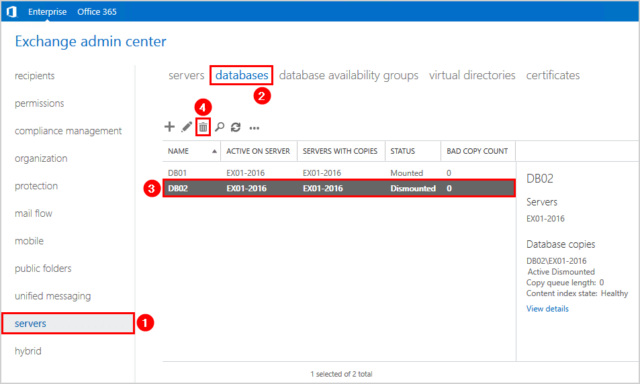Go to permissions in sidebar
640x384 pixels.
[x=39, y=103]
